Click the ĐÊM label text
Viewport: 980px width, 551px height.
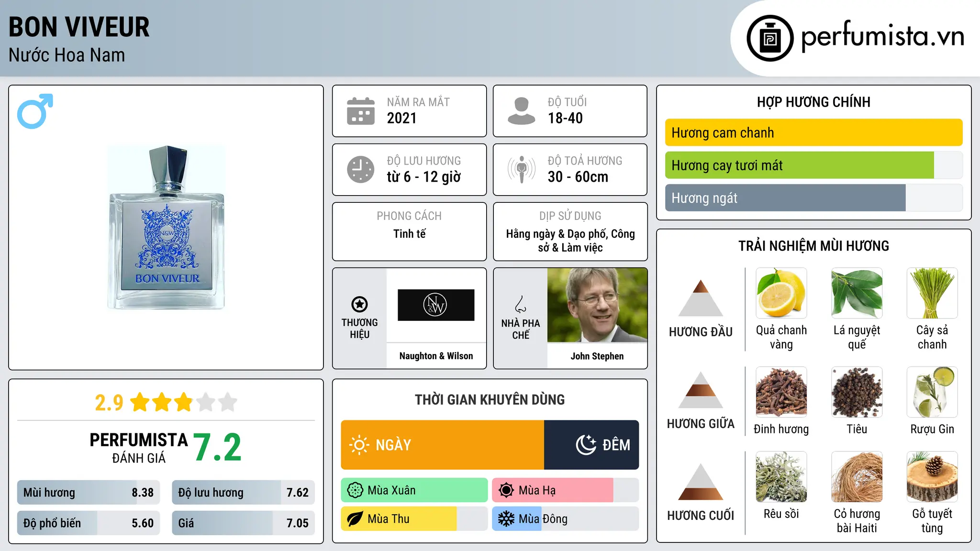tap(616, 445)
